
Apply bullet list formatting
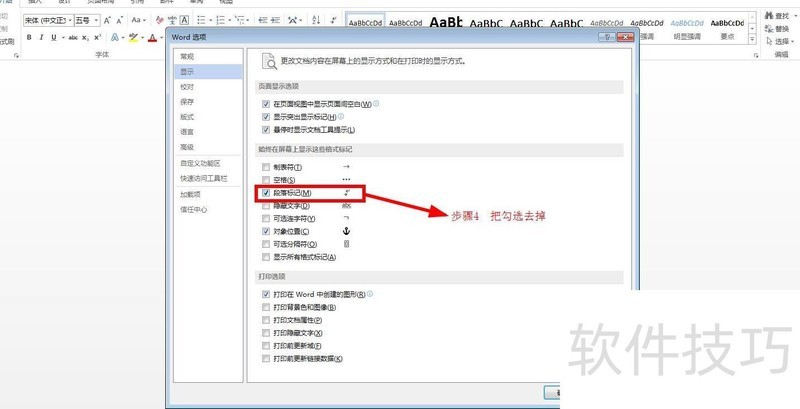201,20
